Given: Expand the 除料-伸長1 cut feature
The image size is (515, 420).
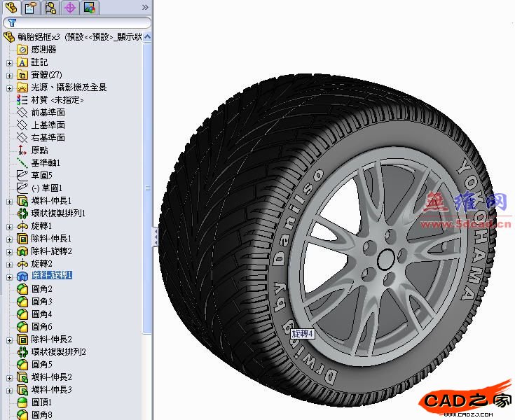Looking at the screenshot, I should (x=9, y=239).
